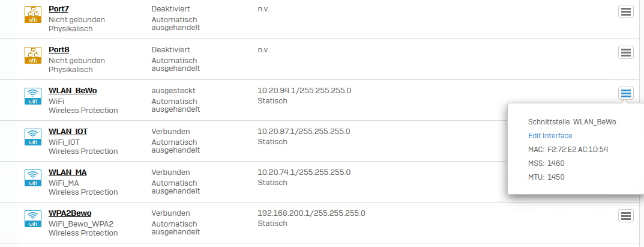The image size is (644, 247).
Task: Open the Port8 interface name link
Action: tap(59, 50)
